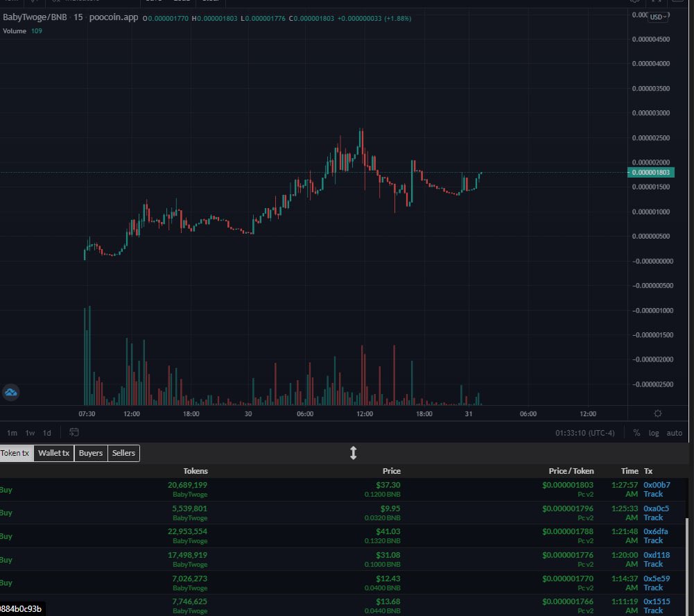694x616 pixels.
Task: Click the Volume 109 indicator label
Action: click(23, 31)
